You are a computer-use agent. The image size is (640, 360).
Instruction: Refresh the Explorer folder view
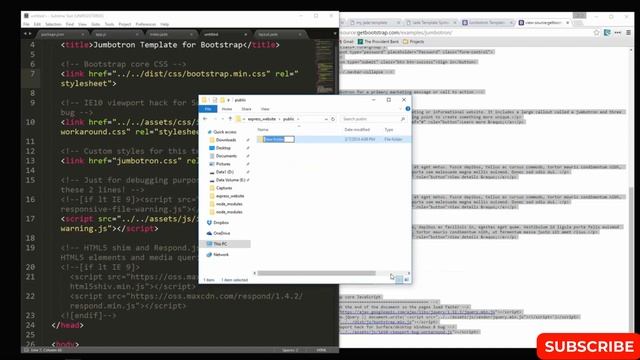pyautogui.click(x=333, y=119)
